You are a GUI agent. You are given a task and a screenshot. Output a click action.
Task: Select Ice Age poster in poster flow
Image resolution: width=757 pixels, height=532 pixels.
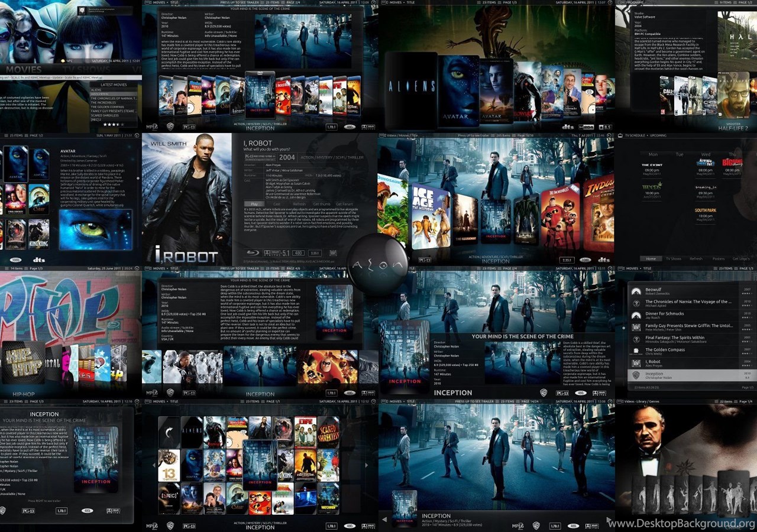430,216
